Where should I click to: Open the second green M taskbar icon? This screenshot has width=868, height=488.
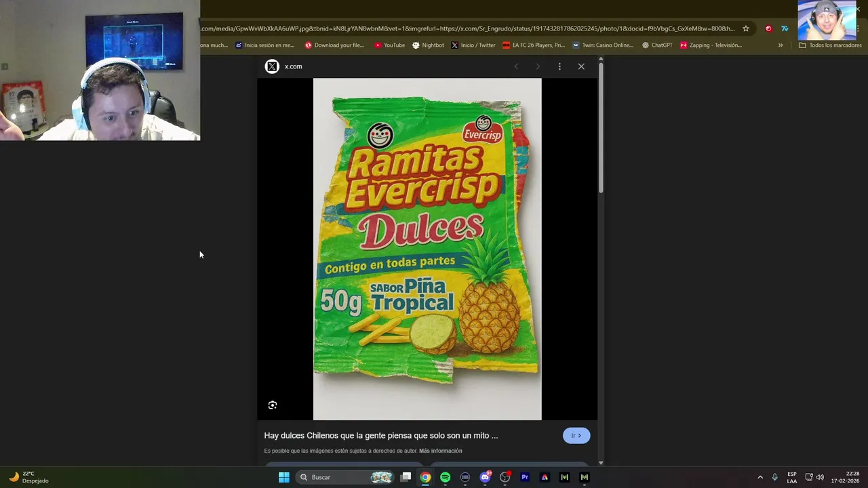point(584,477)
